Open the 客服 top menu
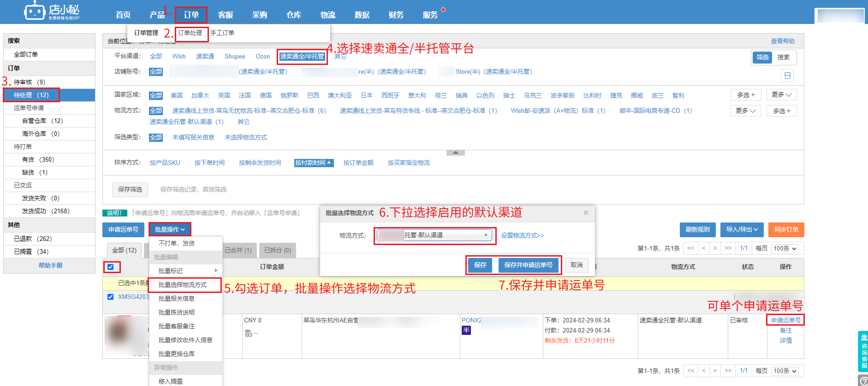The width and height of the screenshot is (868, 386). tap(226, 15)
